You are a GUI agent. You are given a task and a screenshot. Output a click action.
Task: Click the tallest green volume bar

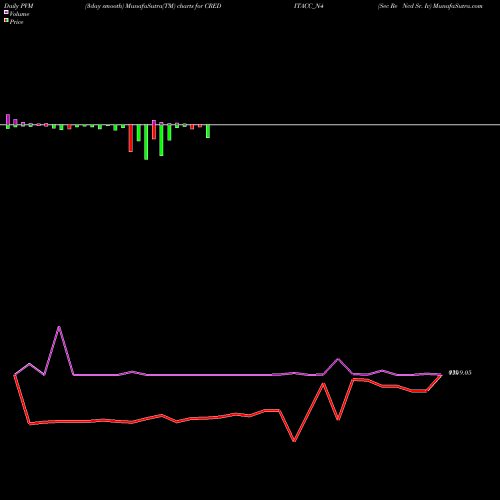click(x=146, y=142)
